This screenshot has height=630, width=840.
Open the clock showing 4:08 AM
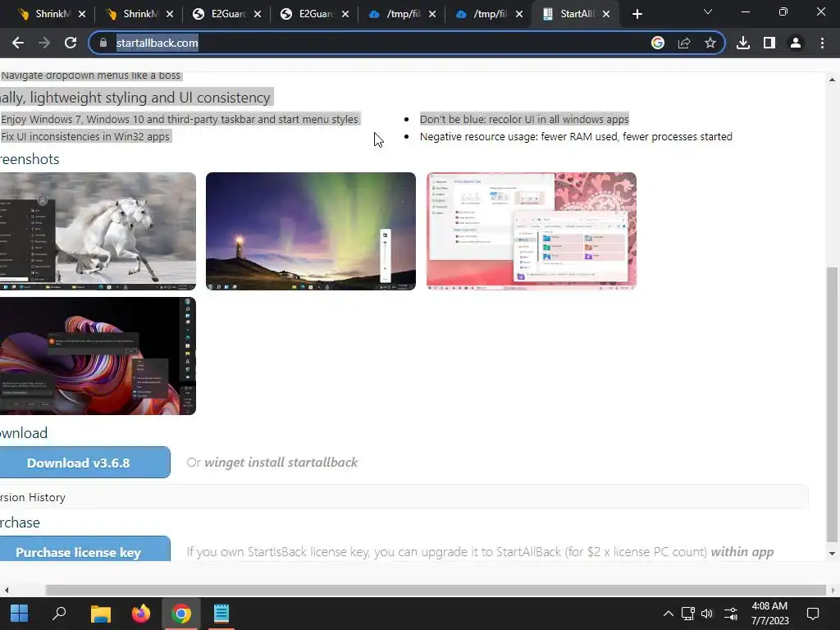pos(769,614)
